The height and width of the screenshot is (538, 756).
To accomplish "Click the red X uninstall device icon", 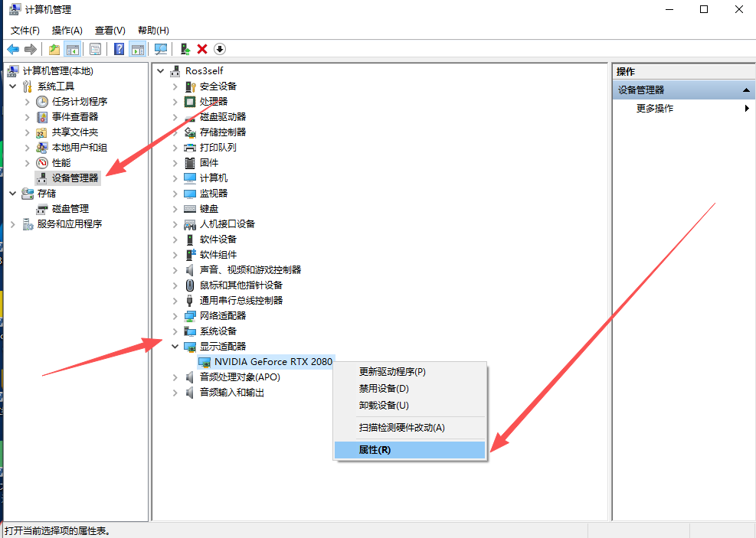I will pyautogui.click(x=202, y=49).
